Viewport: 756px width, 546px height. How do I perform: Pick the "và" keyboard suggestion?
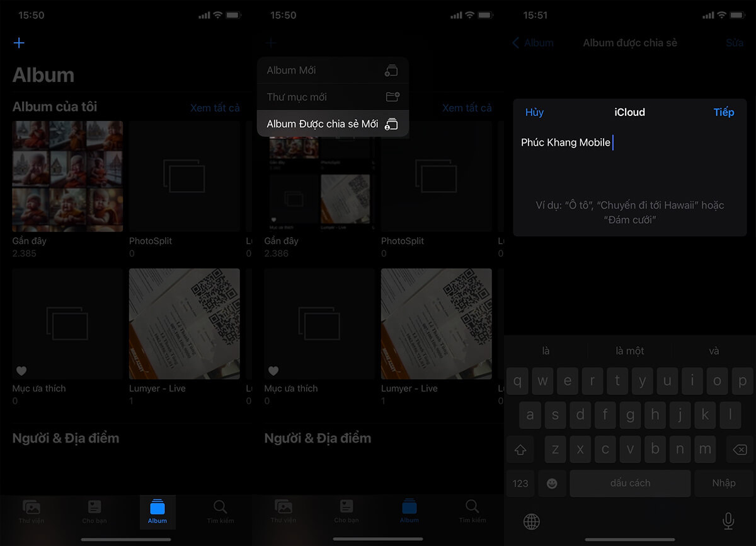714,351
